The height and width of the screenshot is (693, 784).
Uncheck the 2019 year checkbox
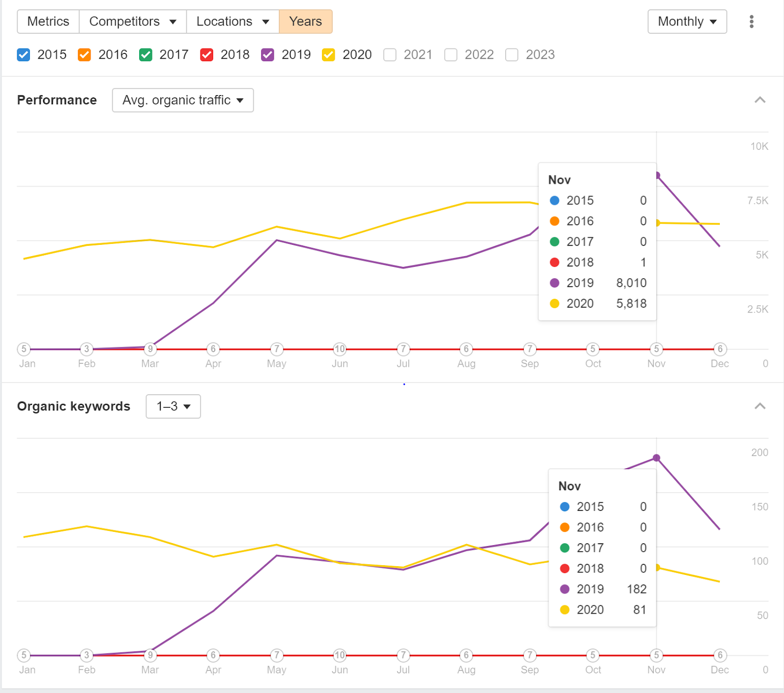tap(268, 55)
